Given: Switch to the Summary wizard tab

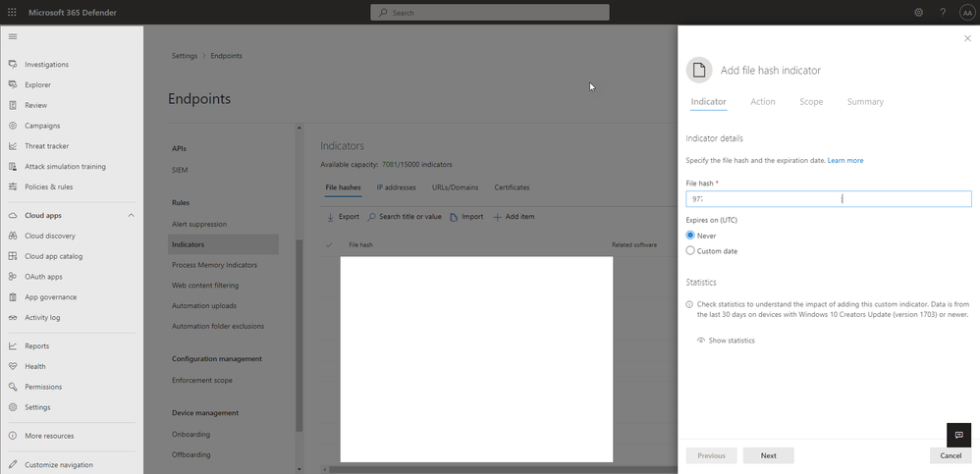Looking at the screenshot, I should (865, 102).
